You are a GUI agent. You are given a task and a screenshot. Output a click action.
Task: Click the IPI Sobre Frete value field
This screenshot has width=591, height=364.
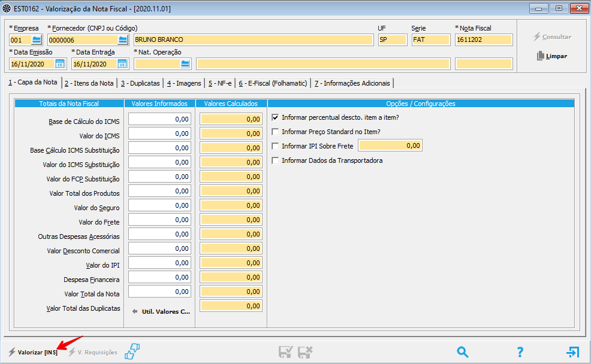[x=390, y=145]
